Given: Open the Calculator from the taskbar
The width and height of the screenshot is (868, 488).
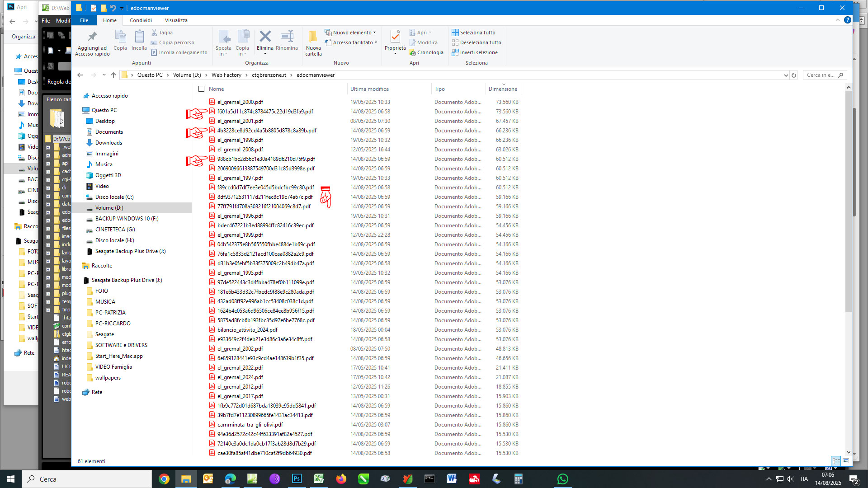Looking at the screenshot, I should 518,479.
